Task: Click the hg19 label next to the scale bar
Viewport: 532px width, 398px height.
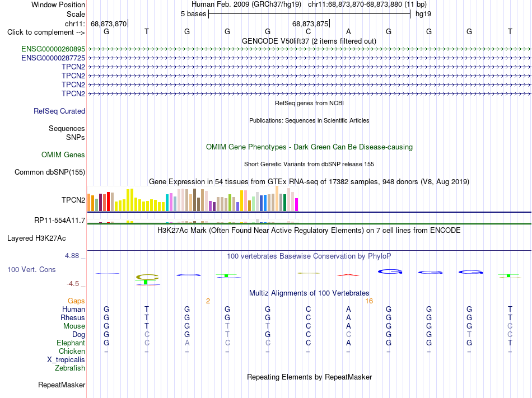Action: coord(423,14)
